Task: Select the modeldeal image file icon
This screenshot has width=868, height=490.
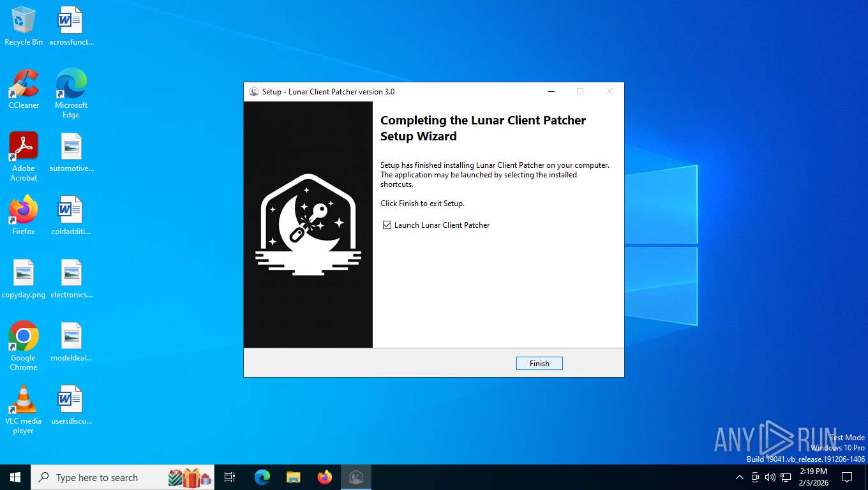Action: [71, 342]
